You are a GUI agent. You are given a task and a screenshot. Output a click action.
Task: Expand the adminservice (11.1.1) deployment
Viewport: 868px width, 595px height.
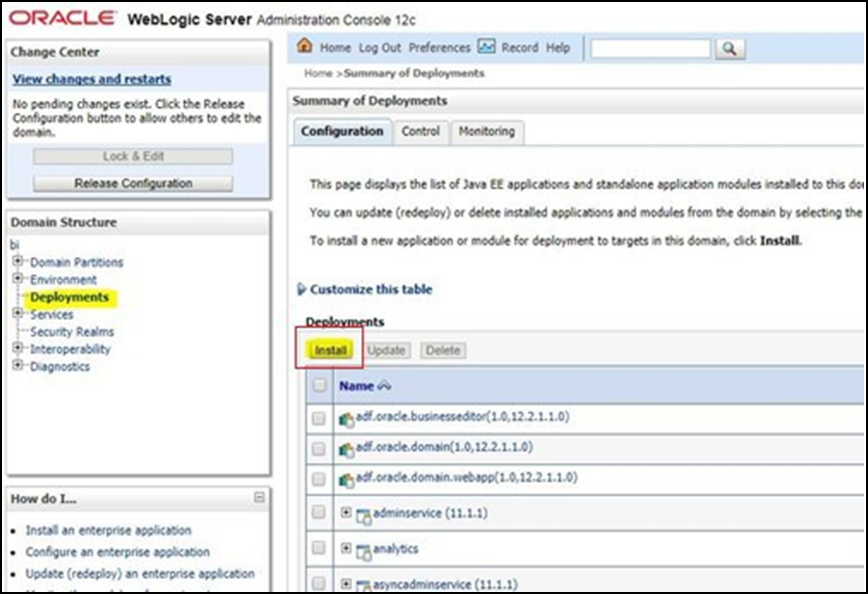tap(346, 512)
